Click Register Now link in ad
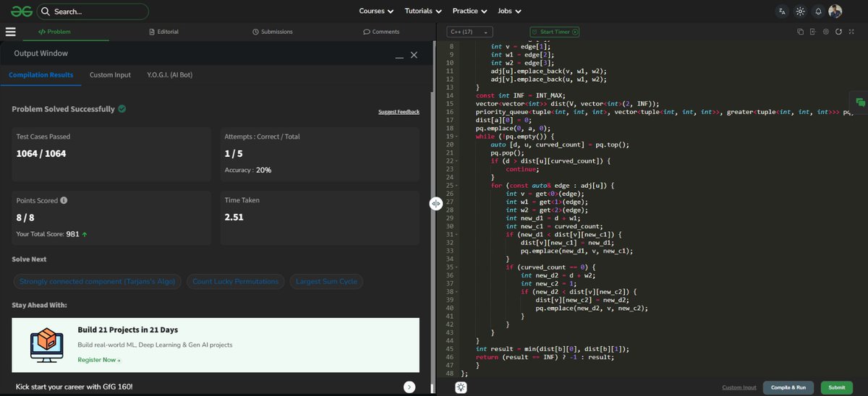Viewport: 868px width, 396px height. pos(99,360)
